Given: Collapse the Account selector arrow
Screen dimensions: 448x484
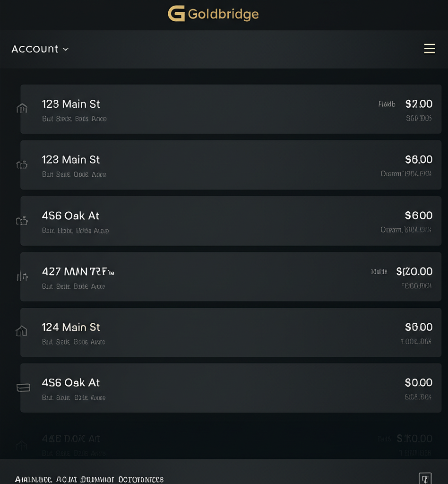Looking at the screenshot, I should click(65, 49).
